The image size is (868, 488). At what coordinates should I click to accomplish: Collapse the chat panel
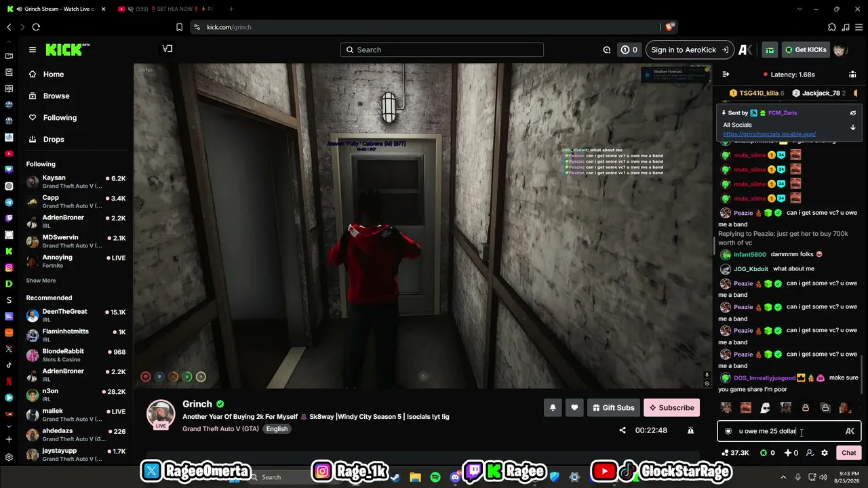coord(726,75)
